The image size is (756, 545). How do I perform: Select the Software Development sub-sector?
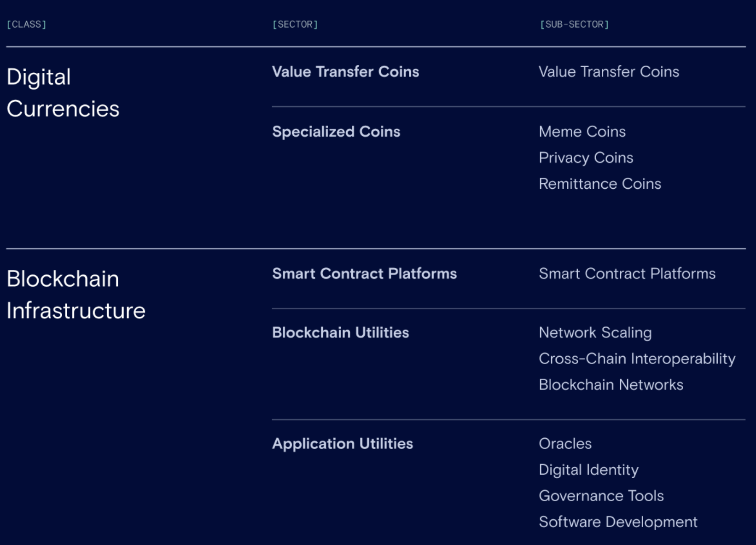[618, 522]
